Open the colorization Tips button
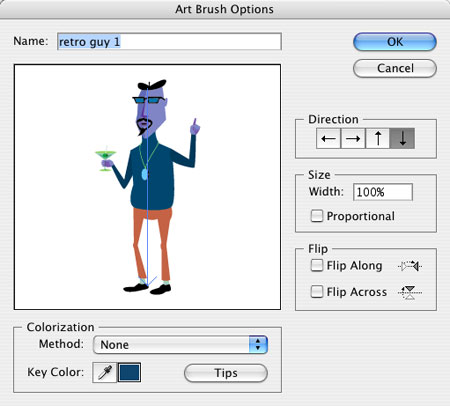 [x=226, y=373]
